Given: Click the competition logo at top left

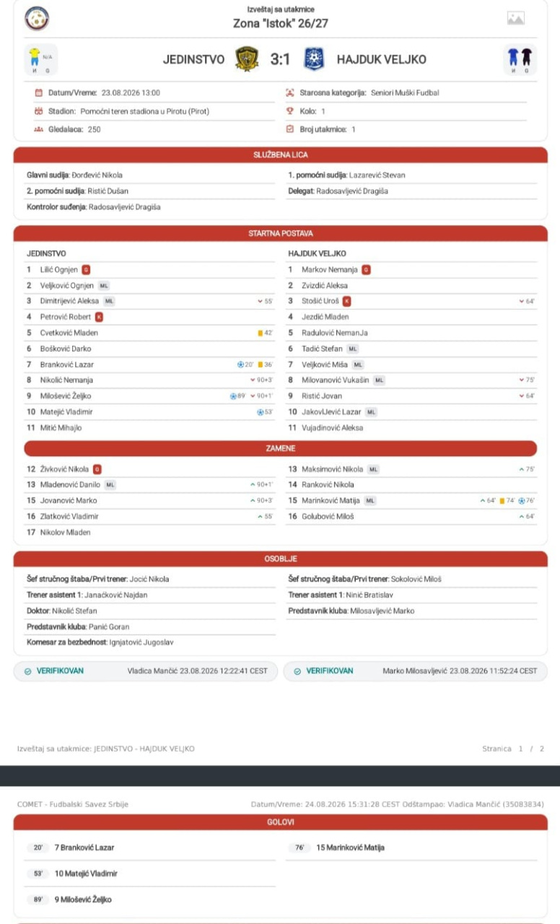Looking at the screenshot, I should (x=37, y=18).
